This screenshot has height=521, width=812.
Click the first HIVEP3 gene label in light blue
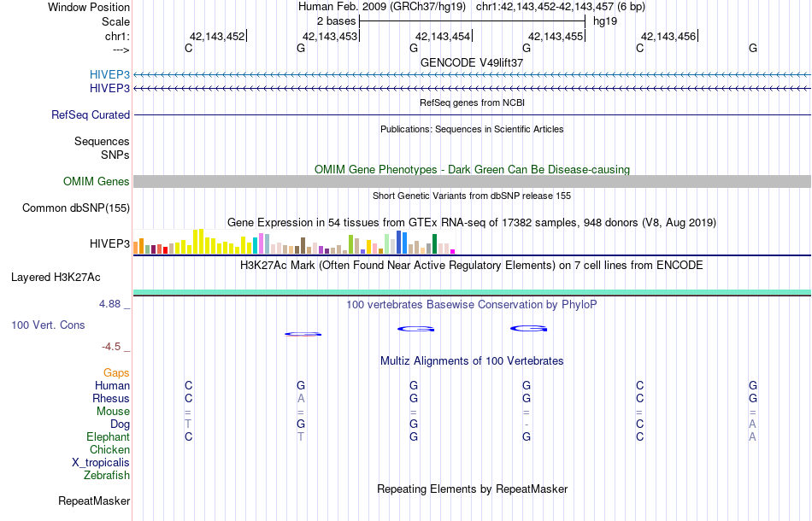tap(109, 74)
